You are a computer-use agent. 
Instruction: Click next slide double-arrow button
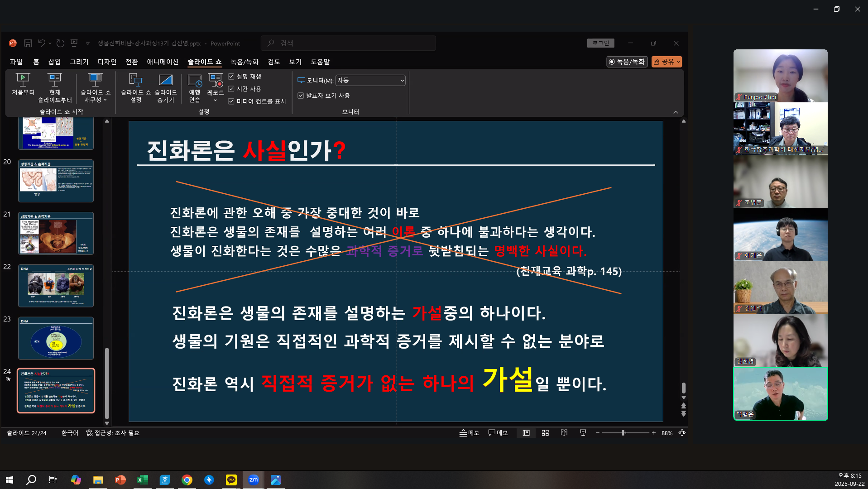(x=684, y=413)
